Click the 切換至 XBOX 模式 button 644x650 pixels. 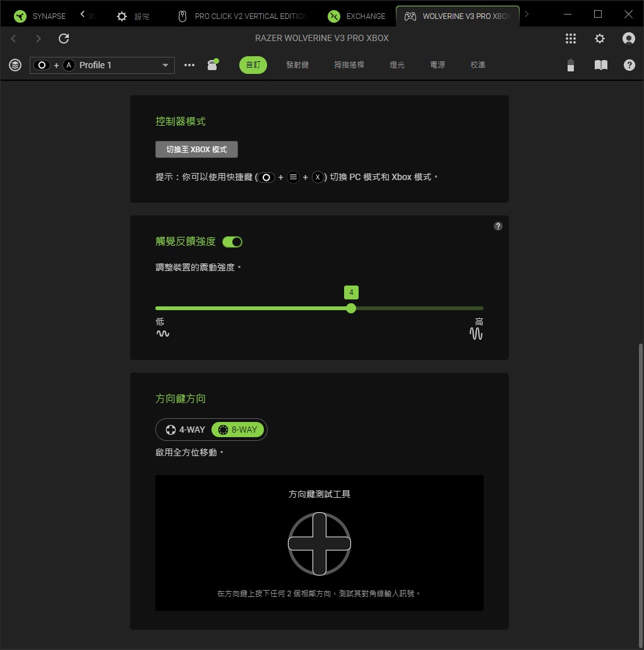point(196,149)
